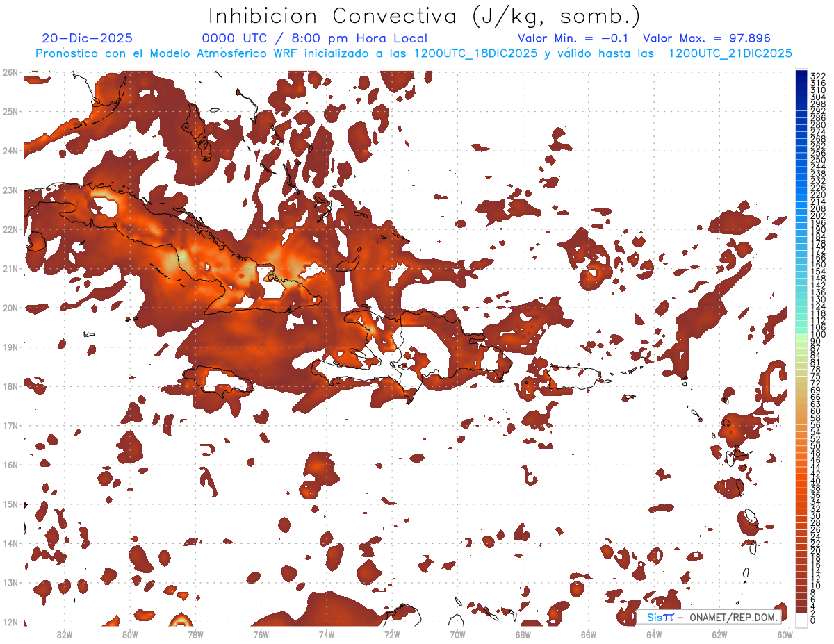This screenshot has height=644, width=834.
Task: Click the 18N latitude label
Action: click(x=10, y=386)
